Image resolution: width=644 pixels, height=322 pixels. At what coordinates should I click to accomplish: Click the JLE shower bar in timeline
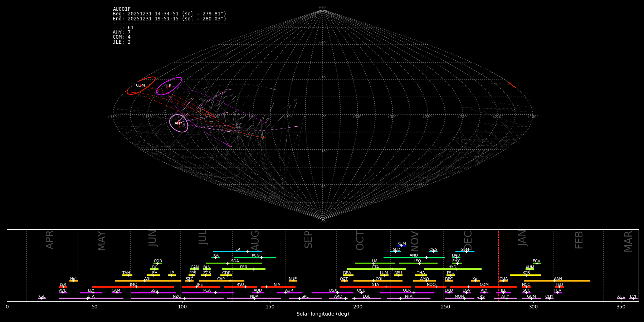503,293
